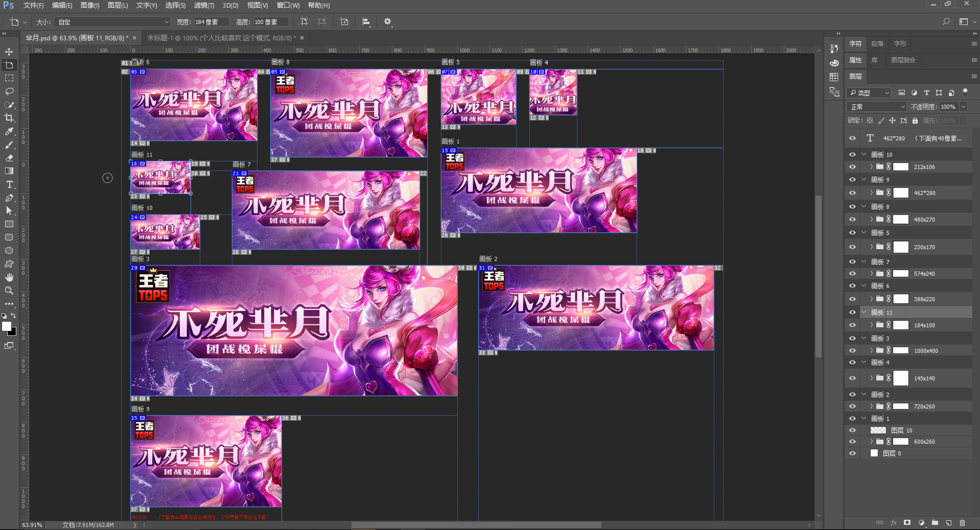Open the 窗口(W) menu
This screenshot has height=530, width=980.
(289, 5)
